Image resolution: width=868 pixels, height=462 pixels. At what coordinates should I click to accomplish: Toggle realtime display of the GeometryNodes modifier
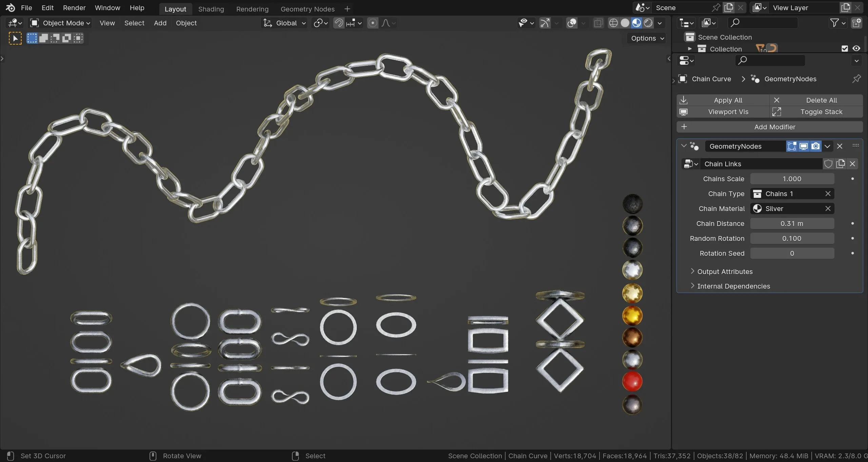804,146
